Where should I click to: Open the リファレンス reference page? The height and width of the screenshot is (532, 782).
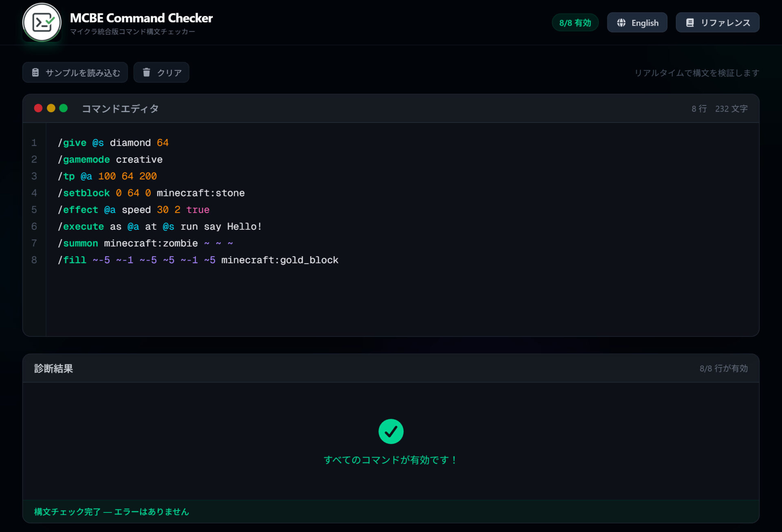click(x=717, y=23)
